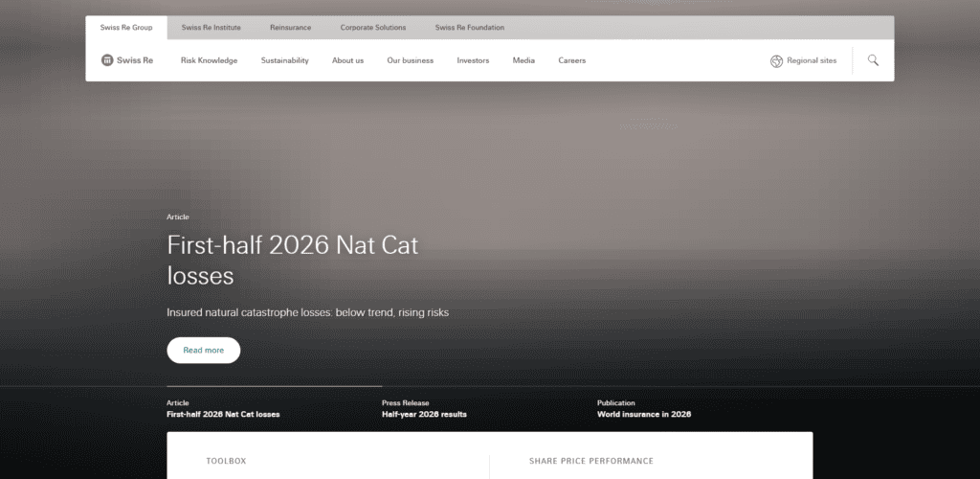Open the Careers menu
This screenshot has height=479, width=980.
pyautogui.click(x=572, y=60)
